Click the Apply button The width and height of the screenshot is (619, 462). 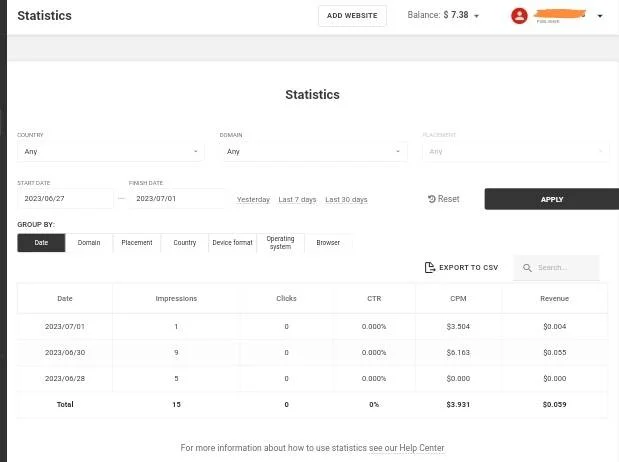[x=551, y=199]
